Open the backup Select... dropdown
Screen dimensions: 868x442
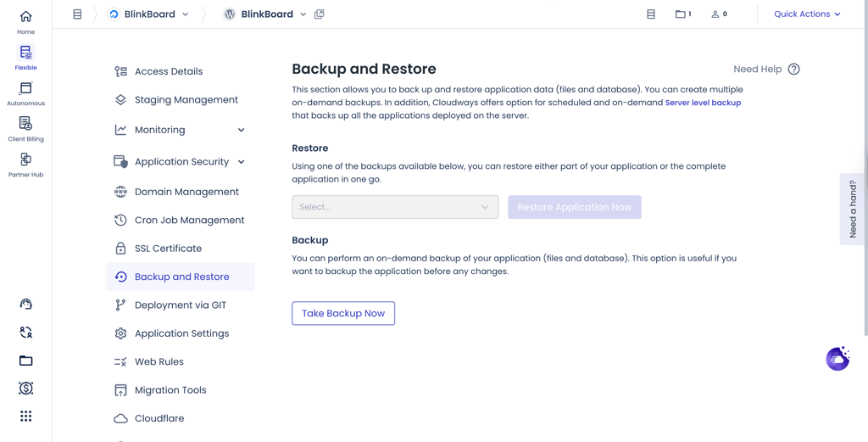click(x=395, y=207)
